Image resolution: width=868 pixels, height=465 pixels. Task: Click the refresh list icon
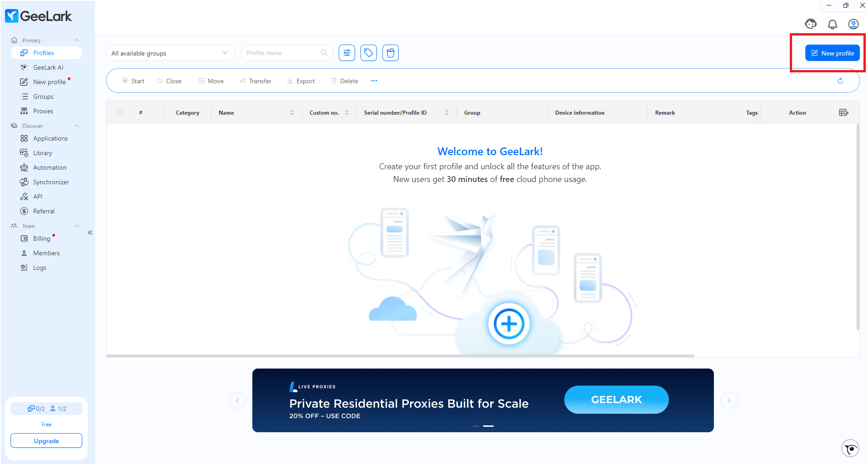point(840,81)
